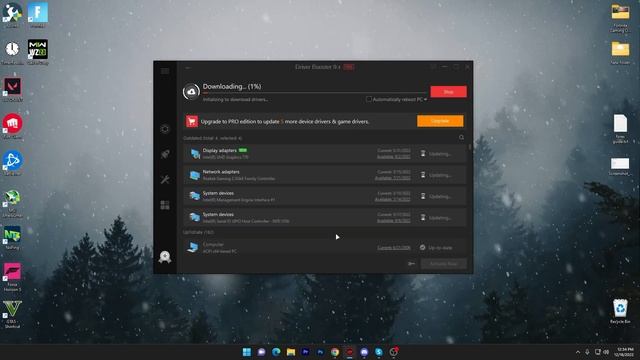This screenshot has width=640, height=360.
Task: Show hidden system tray icons
Action: click(x=578, y=352)
